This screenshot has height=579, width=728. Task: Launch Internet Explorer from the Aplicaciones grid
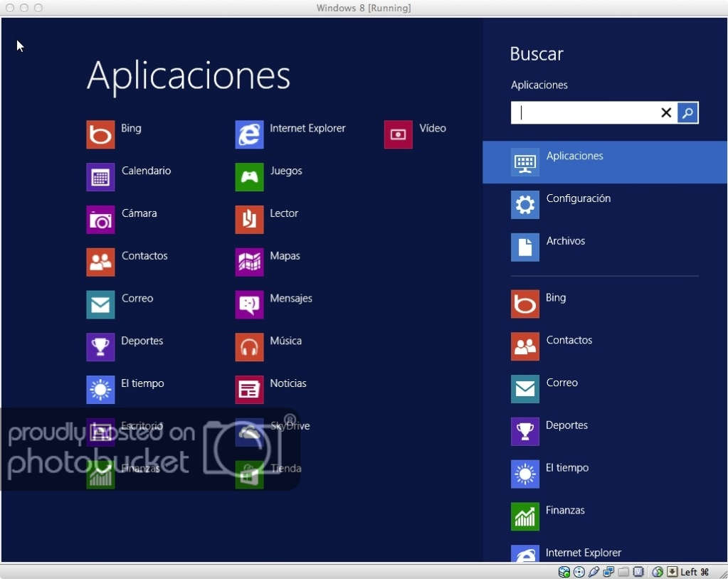tap(249, 134)
